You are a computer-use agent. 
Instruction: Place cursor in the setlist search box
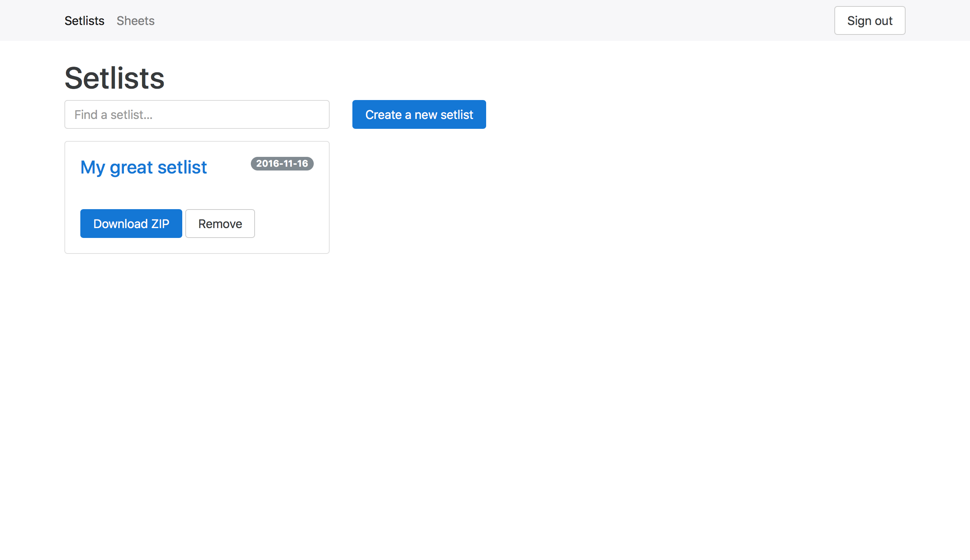[197, 115]
